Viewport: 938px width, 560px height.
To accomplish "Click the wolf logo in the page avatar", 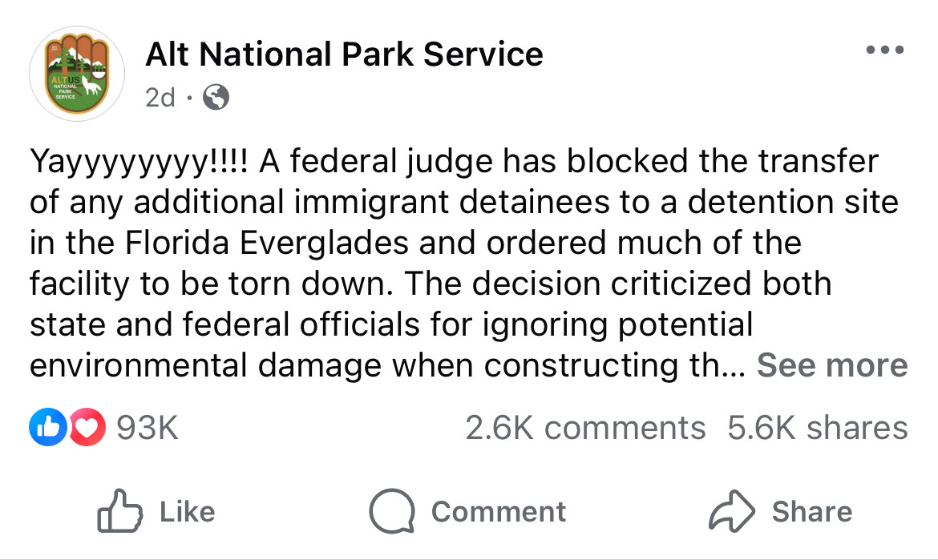I will (91, 85).
